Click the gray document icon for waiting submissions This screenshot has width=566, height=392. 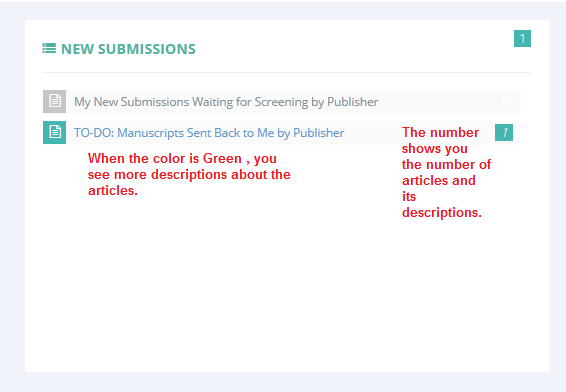(x=55, y=101)
